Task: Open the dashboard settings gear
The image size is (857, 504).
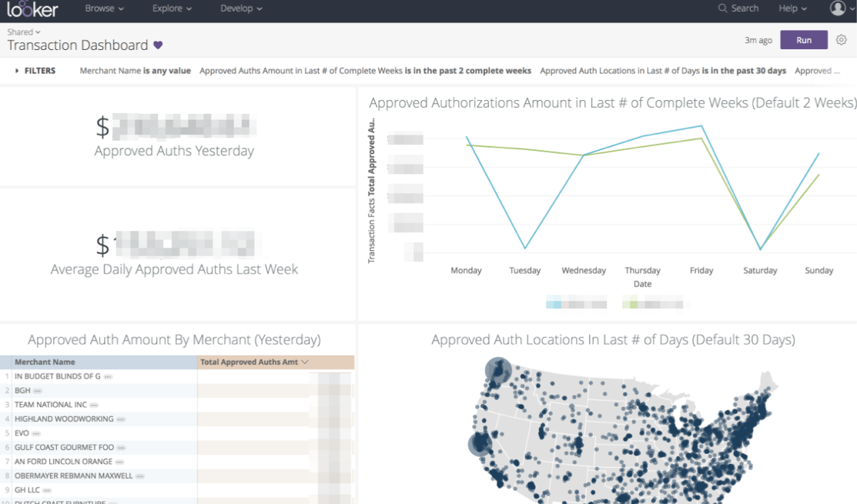Action: [842, 40]
